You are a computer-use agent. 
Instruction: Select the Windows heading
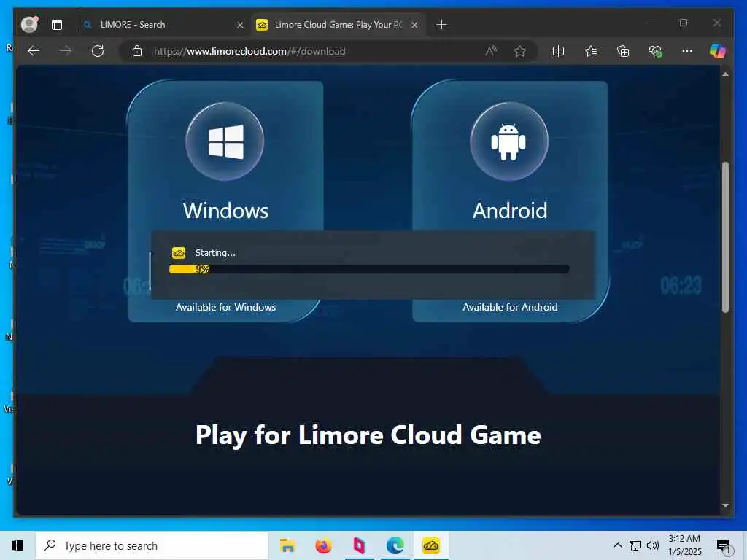(x=226, y=211)
